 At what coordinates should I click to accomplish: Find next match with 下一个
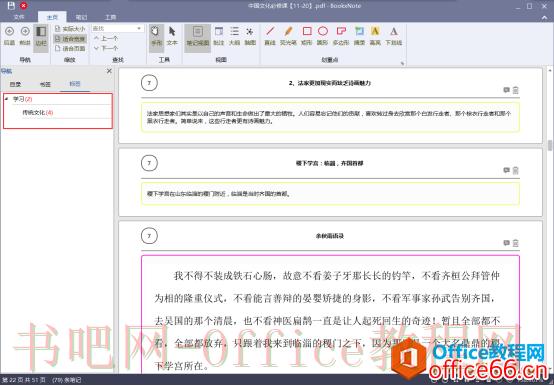pos(106,48)
